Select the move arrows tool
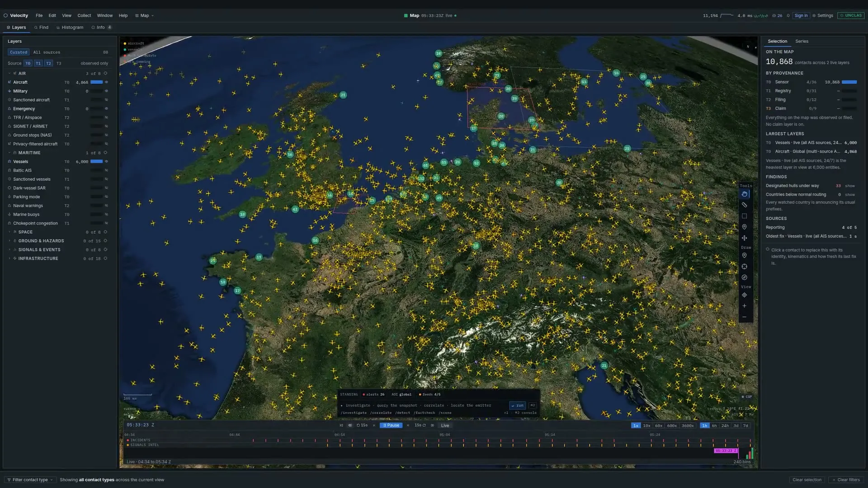868x488 pixels. tap(744, 238)
